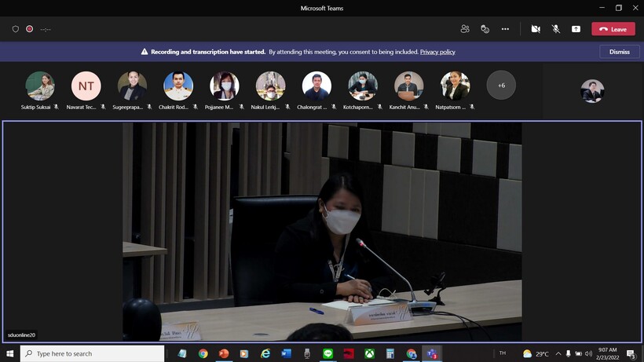Open the Xbox app in taskbar
Viewport: 644px width, 362px height.
click(369, 354)
